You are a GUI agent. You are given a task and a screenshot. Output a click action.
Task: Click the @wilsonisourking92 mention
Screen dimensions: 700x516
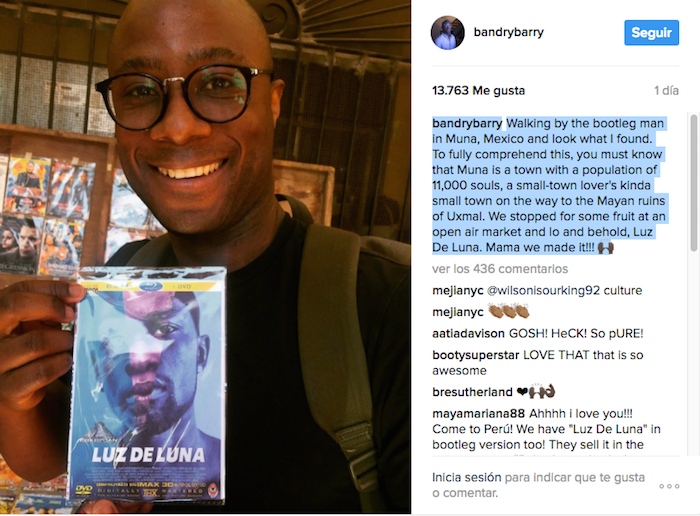click(543, 290)
